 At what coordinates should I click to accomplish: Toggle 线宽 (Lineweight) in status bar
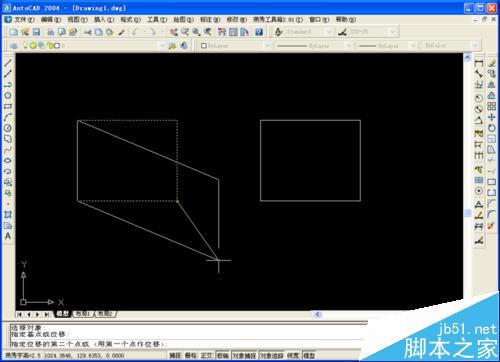pos(293,355)
